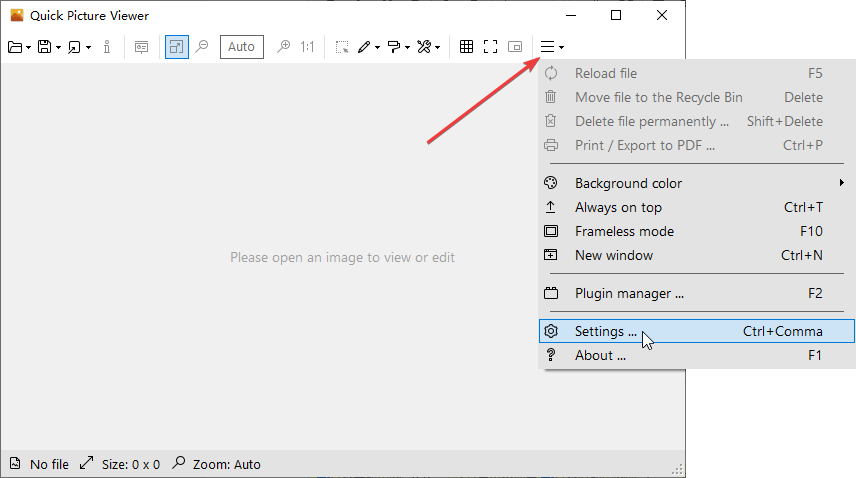The width and height of the screenshot is (856, 478).
Task: Choose Move file to the Recycle Bin
Action: tap(697, 97)
